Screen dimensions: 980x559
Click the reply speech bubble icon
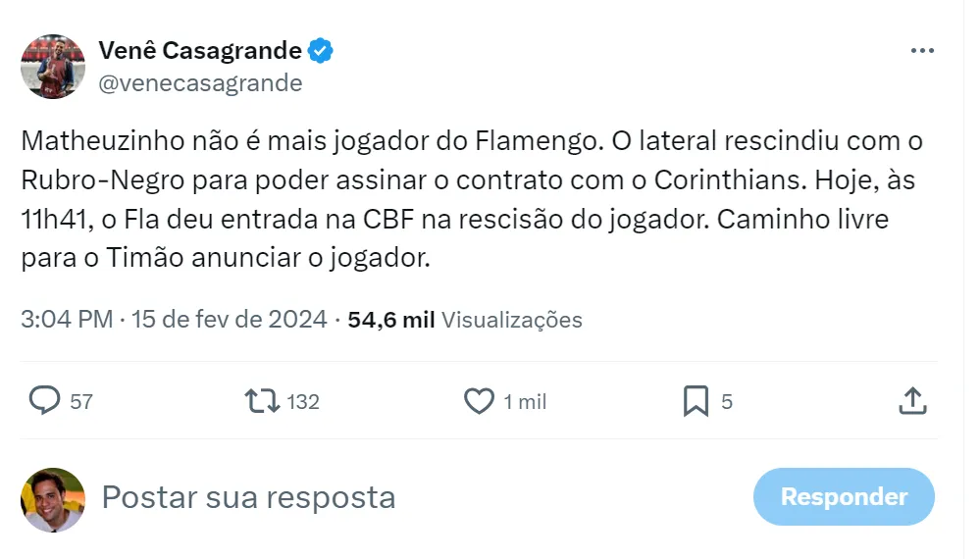45,401
